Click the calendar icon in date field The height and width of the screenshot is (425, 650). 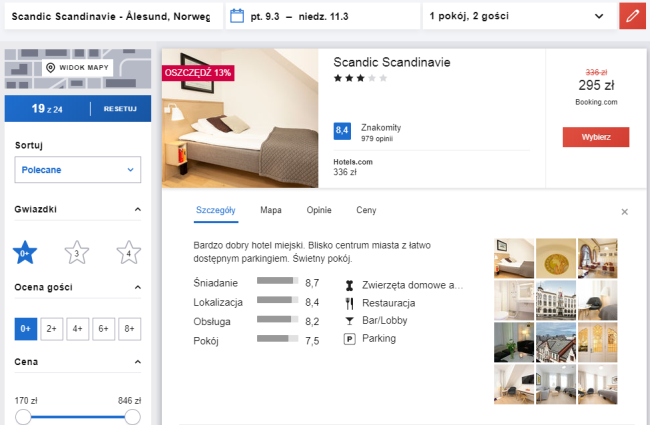click(x=237, y=16)
